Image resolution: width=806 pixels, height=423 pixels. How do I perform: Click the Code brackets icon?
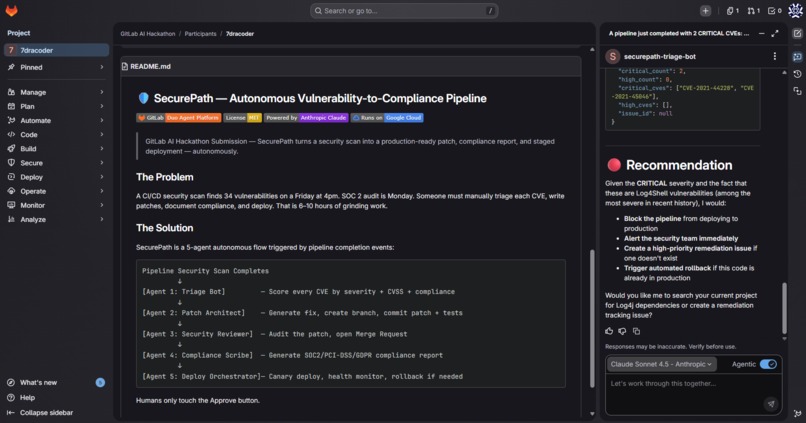coord(11,135)
